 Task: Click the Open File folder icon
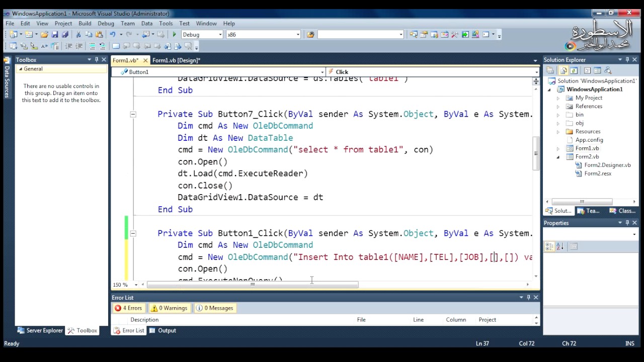[x=45, y=35]
